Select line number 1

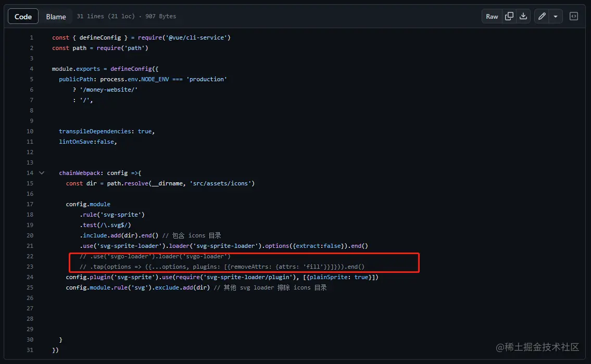pyautogui.click(x=32, y=37)
